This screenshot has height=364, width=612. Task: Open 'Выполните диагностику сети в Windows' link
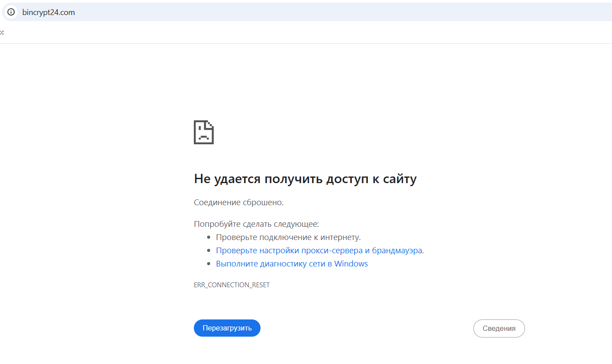point(292,264)
